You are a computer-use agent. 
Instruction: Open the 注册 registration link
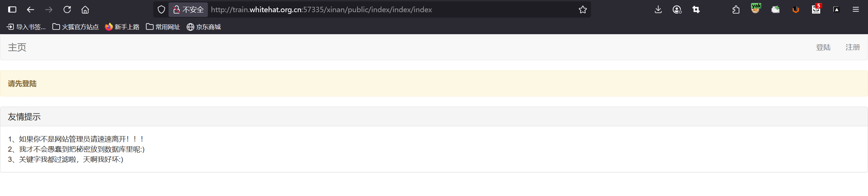coord(853,47)
